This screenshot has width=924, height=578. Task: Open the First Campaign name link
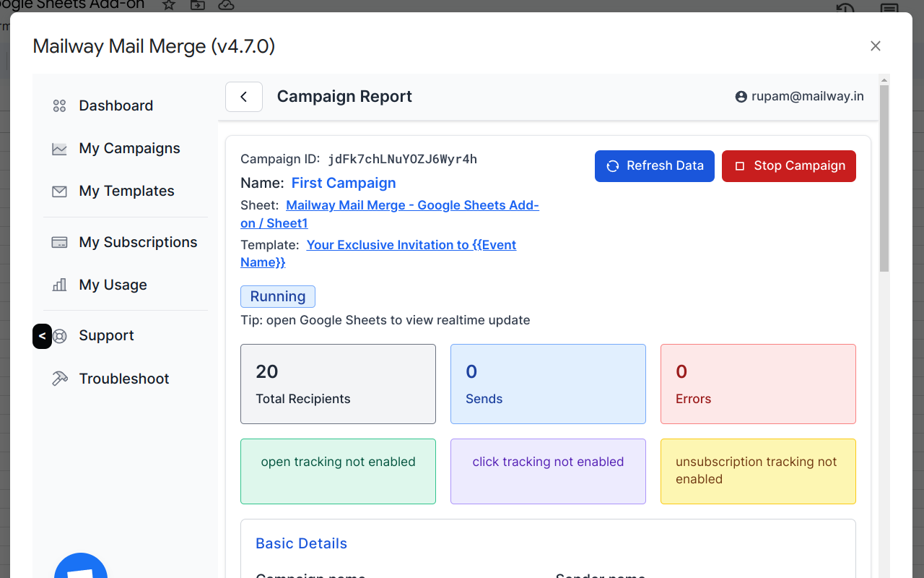(344, 183)
